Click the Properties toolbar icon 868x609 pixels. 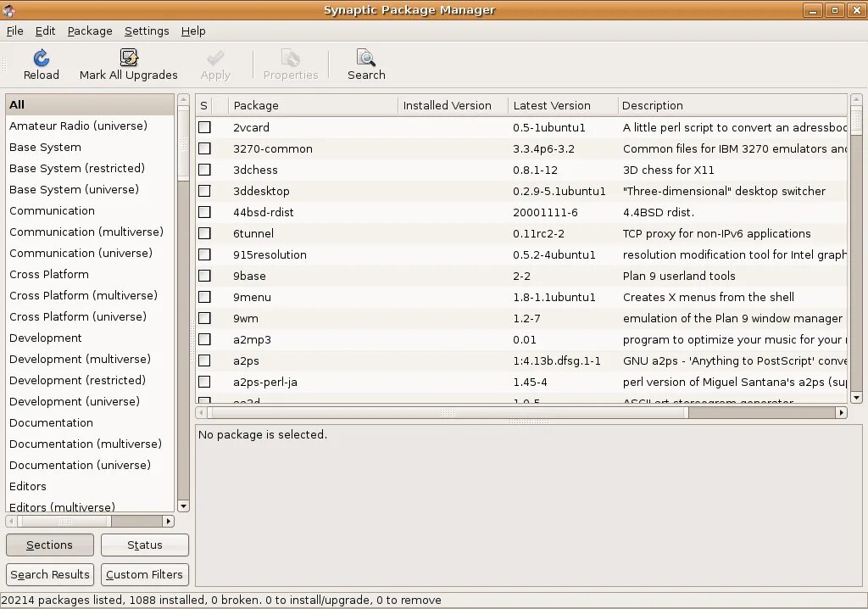(x=291, y=59)
